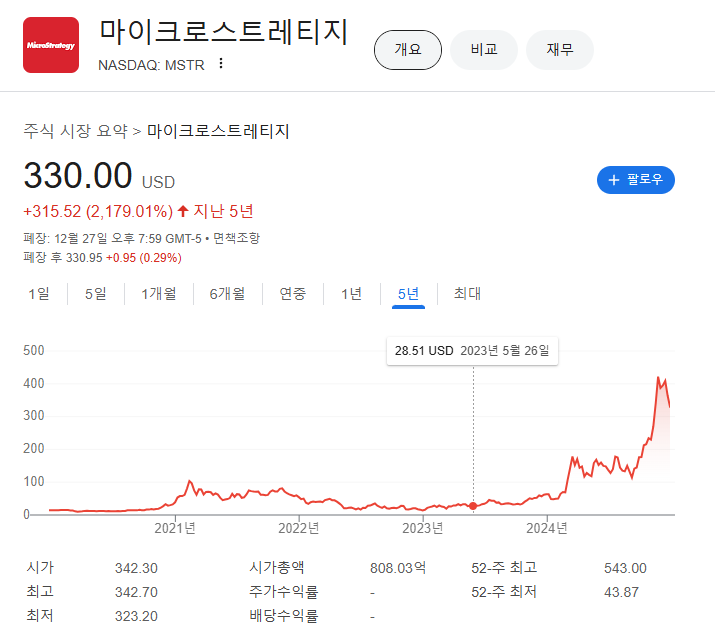715x626 pixels.
Task: Click the 2022년 axis label
Action: [299, 528]
